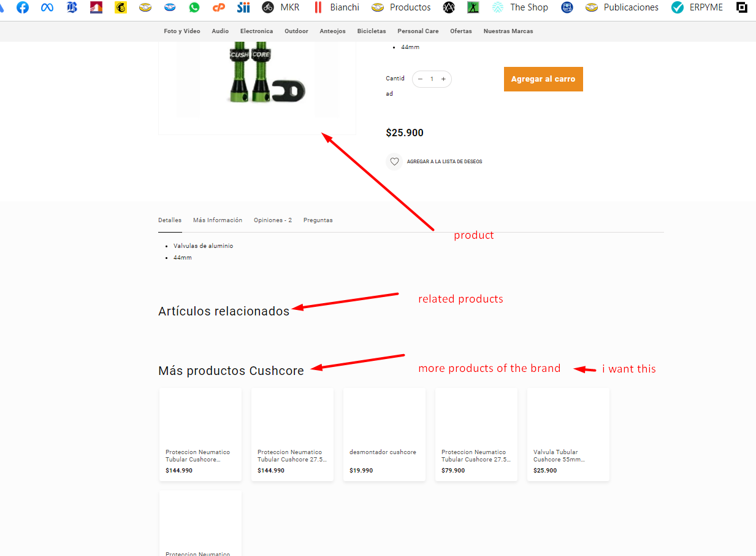Click the wishlist heart icon

394,161
